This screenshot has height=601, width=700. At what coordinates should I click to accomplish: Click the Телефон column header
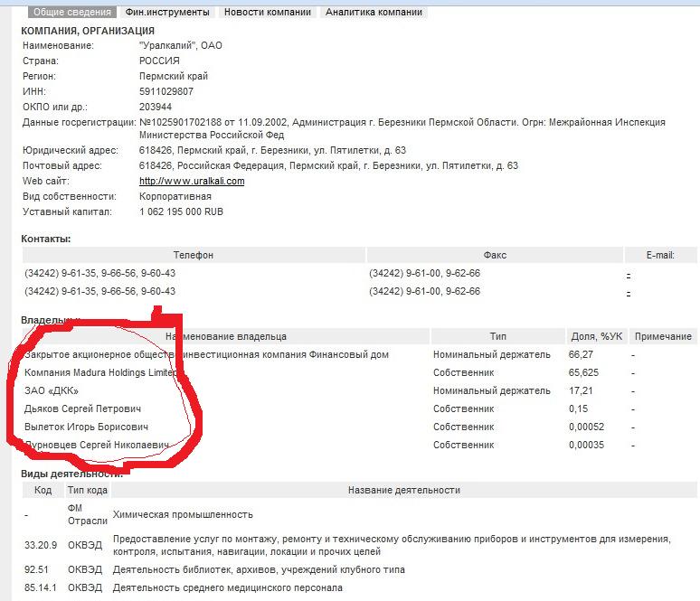[194, 256]
